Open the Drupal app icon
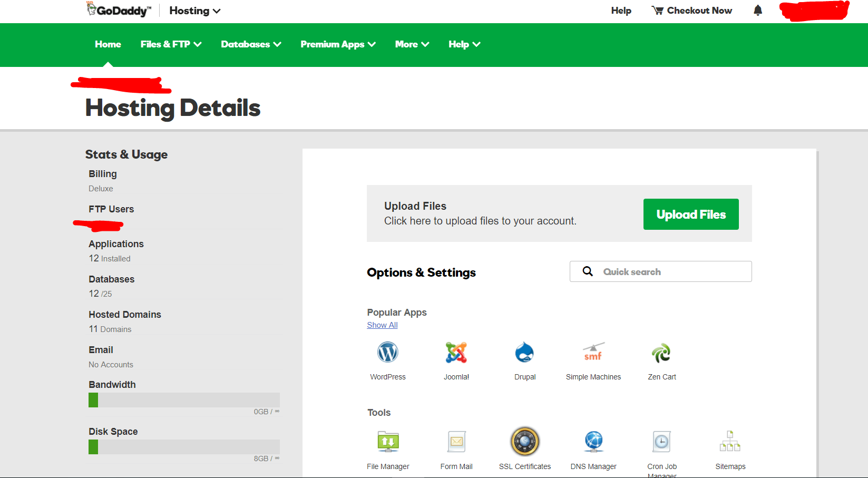Screen dimensions: 868x478 [x=525, y=353]
